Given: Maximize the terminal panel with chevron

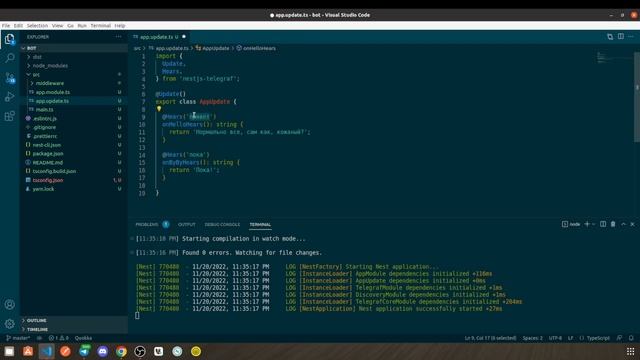Looking at the screenshot, I should (x=623, y=224).
